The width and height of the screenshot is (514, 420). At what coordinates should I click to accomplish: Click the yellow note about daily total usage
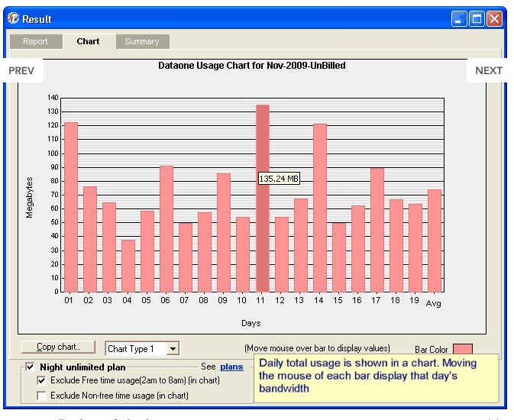(x=377, y=378)
